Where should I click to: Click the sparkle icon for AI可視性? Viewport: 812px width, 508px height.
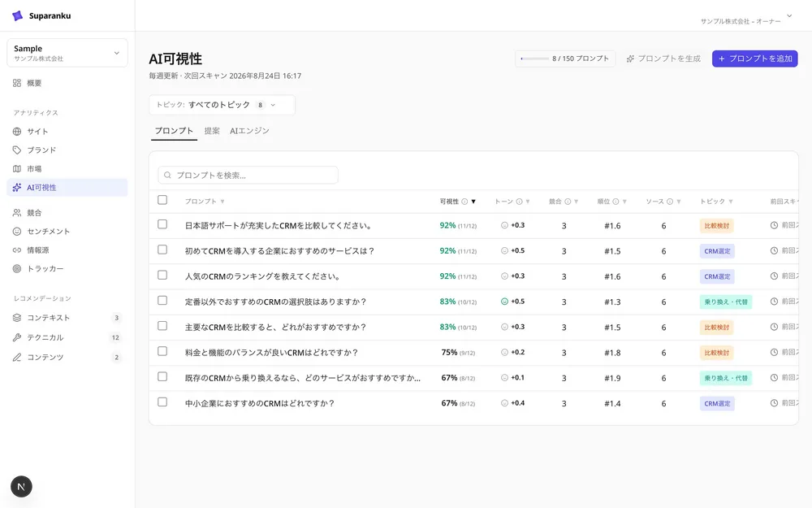[17, 188]
